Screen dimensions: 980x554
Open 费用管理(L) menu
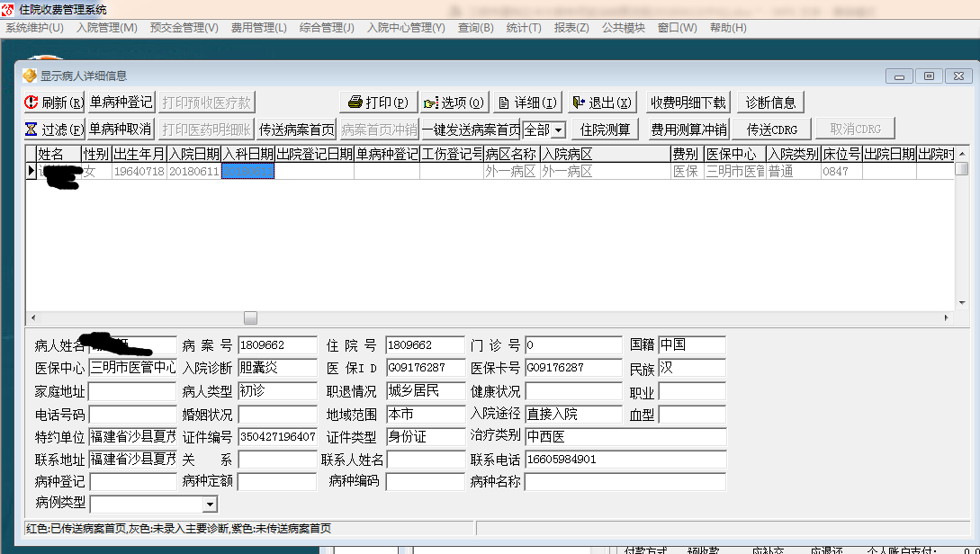pyautogui.click(x=259, y=28)
